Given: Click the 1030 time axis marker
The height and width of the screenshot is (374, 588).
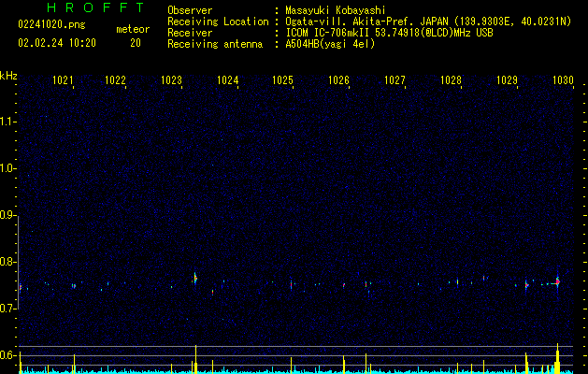Looking at the screenshot, I should point(564,80).
